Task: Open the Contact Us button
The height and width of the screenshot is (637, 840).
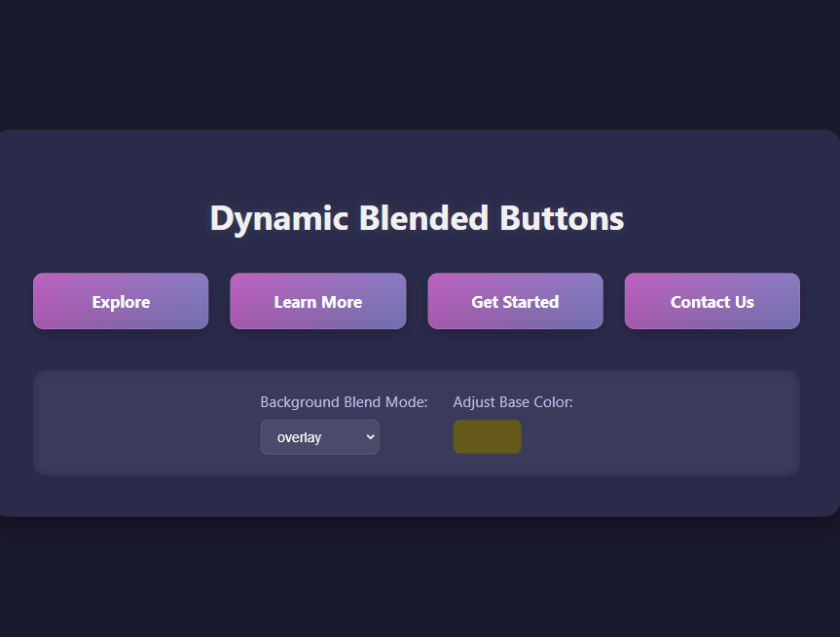Action: tap(712, 301)
